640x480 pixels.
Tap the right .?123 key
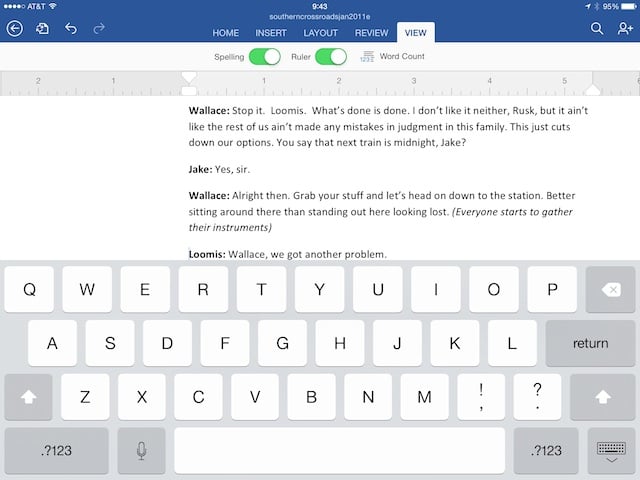coord(546,451)
